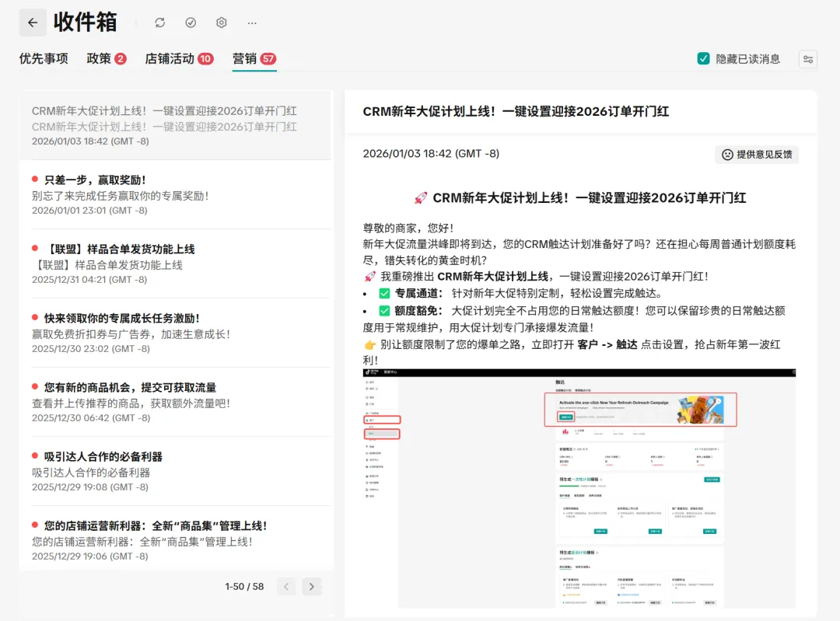Viewport: 840px width, 621px height.
Task: Go to next page of messages
Action: [311, 587]
